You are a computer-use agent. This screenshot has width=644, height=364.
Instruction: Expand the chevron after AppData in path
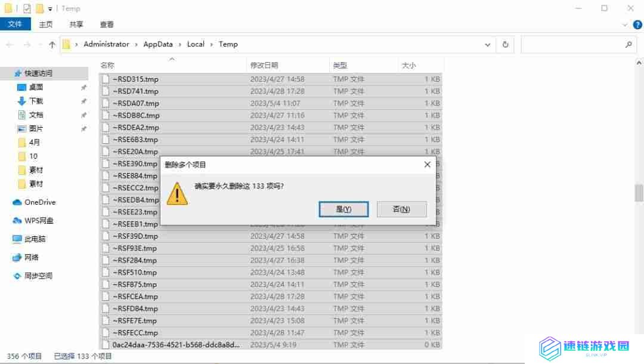coord(180,44)
